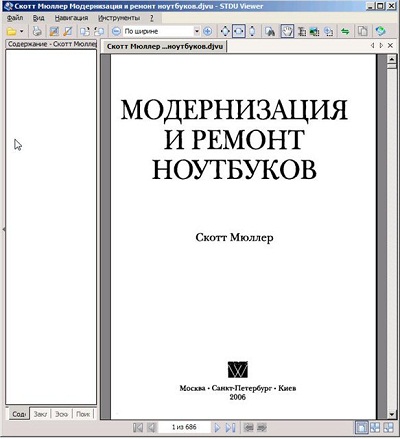Click the zoom in plus button
The image size is (400, 439).
(207, 31)
